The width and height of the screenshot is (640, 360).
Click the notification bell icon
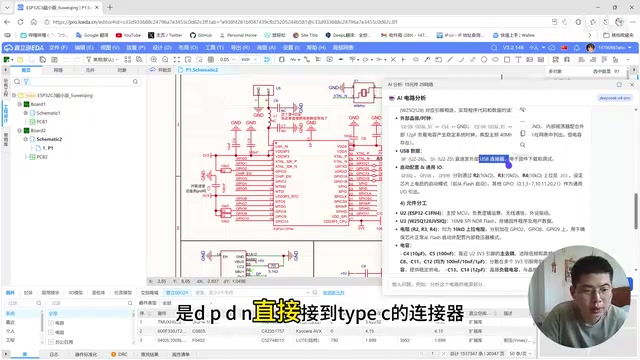(576, 48)
